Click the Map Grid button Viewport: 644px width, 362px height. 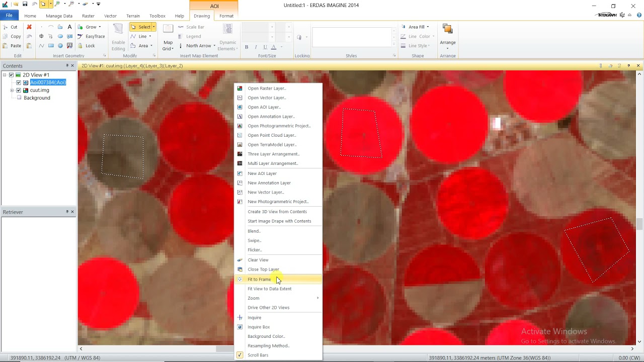pyautogui.click(x=168, y=37)
